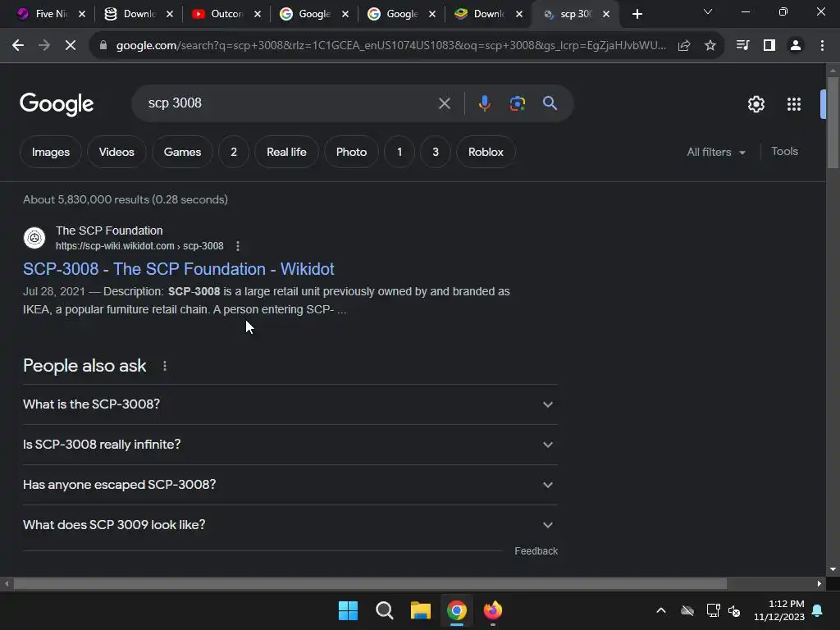Start a voice search with the microphone
The image size is (840, 630).
(484, 103)
